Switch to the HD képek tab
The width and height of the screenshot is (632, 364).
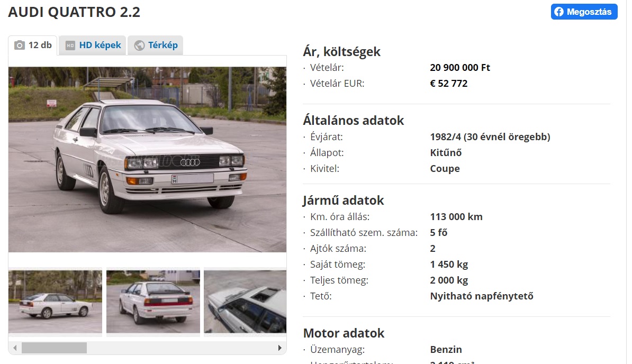93,45
